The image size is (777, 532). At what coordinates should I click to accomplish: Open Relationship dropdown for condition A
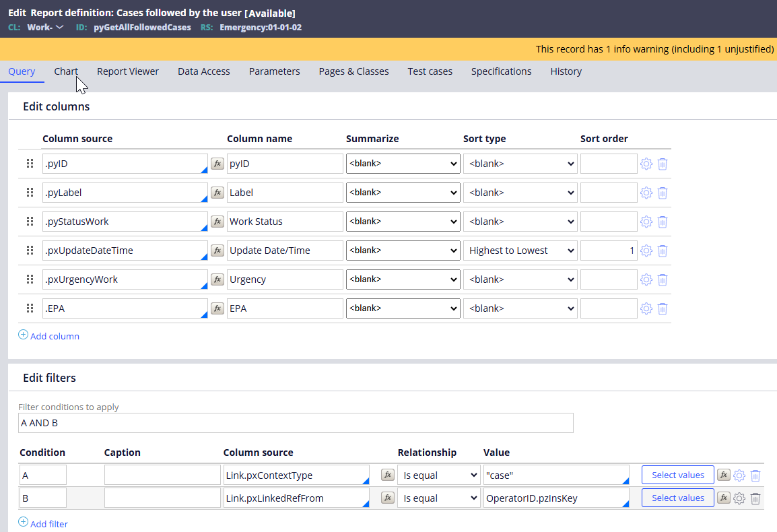[439, 475]
